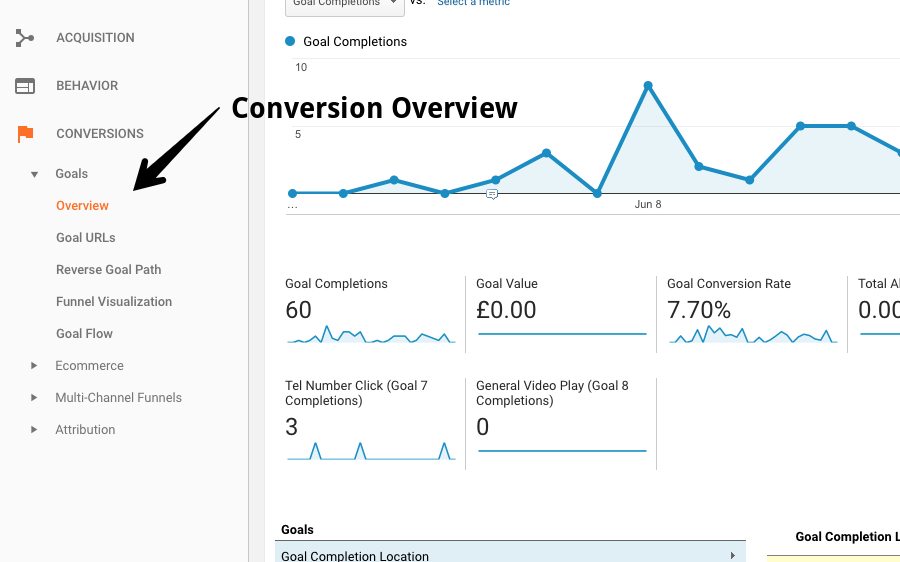Image resolution: width=900 pixels, height=562 pixels.
Task: Expand the Attribution section
Action: coord(34,430)
